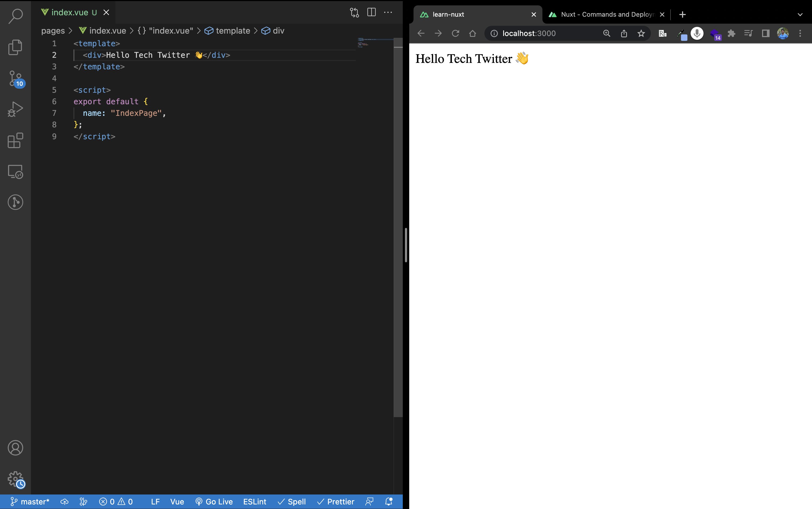
Task: Open the Remote Explorer icon
Action: coord(16,171)
